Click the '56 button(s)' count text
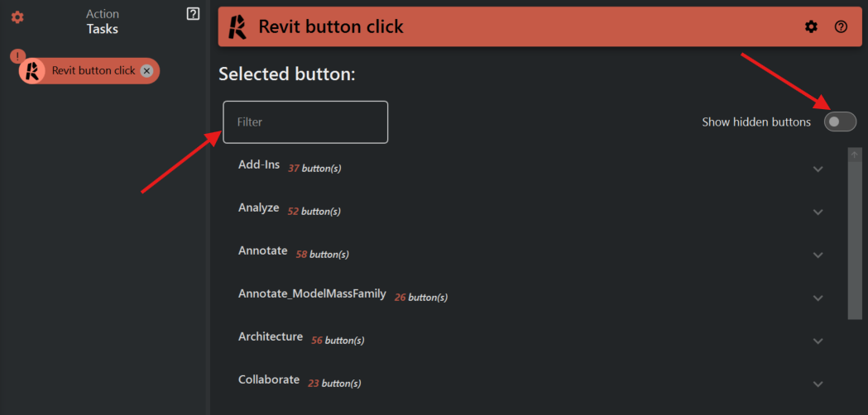868x415 pixels. [338, 341]
